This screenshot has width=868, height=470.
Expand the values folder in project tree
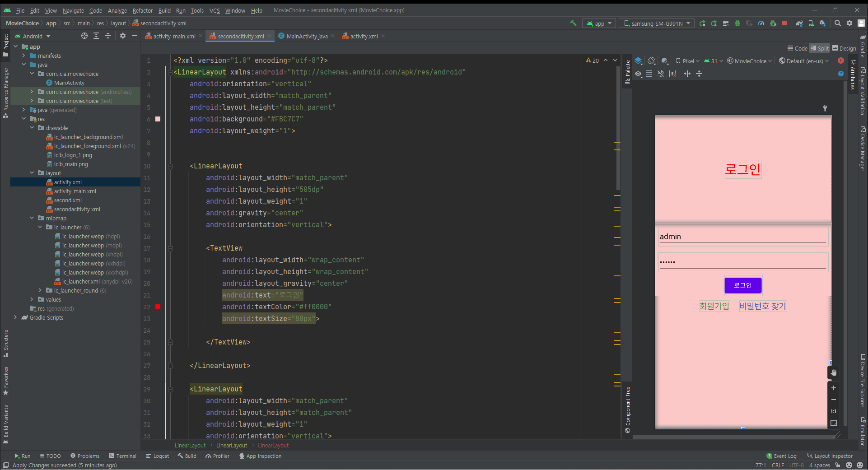click(x=32, y=299)
